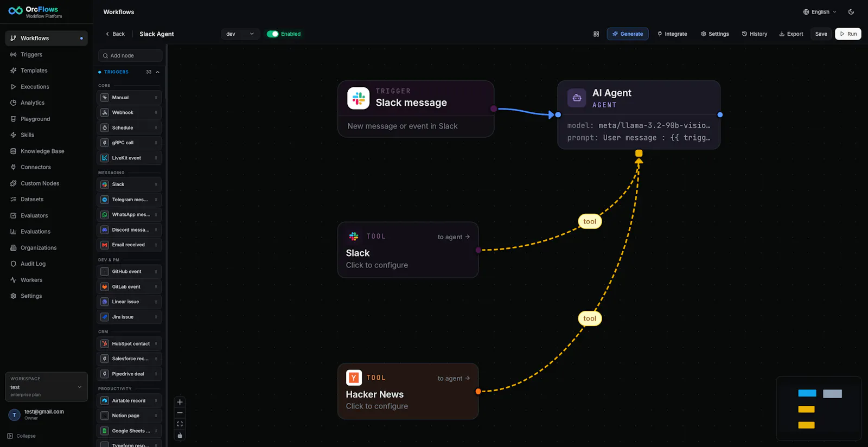The image size is (868, 447).
Task: Open the dev environment dropdown
Action: (240, 34)
